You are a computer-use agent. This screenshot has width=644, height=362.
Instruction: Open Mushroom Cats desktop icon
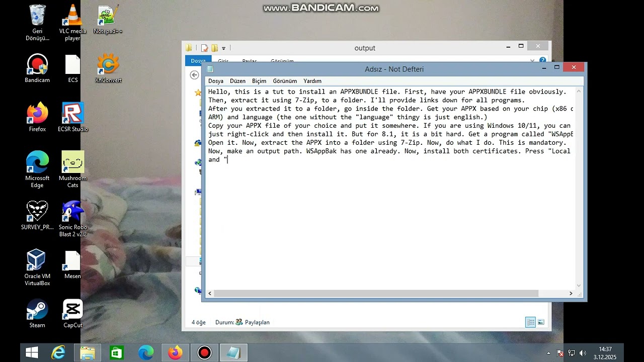click(x=72, y=169)
